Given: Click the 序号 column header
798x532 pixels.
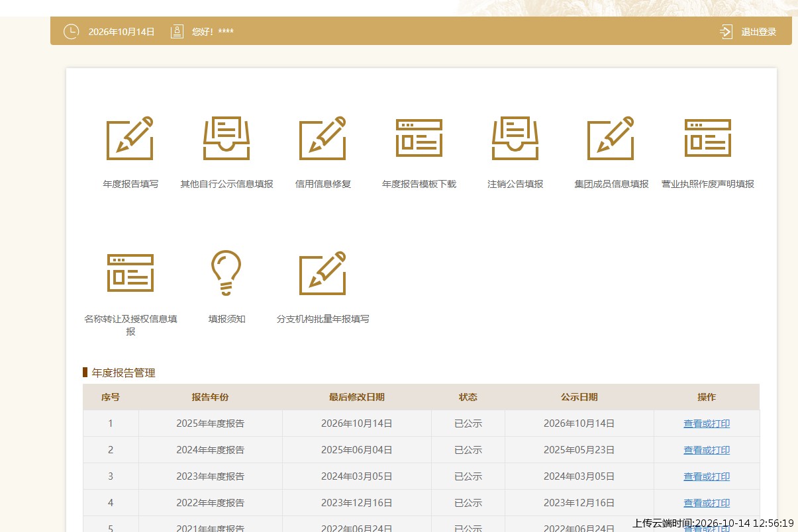Looking at the screenshot, I should click(111, 397).
